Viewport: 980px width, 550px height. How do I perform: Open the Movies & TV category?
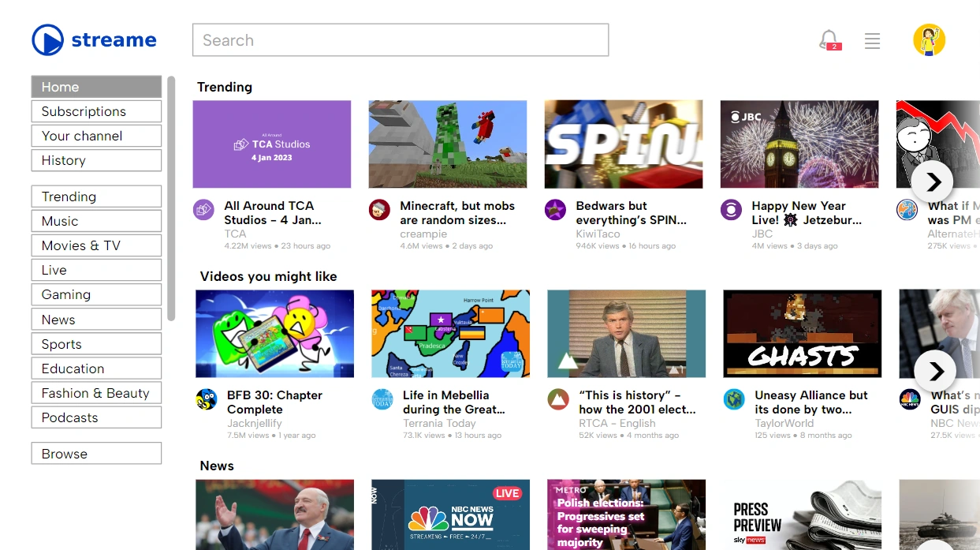click(96, 245)
